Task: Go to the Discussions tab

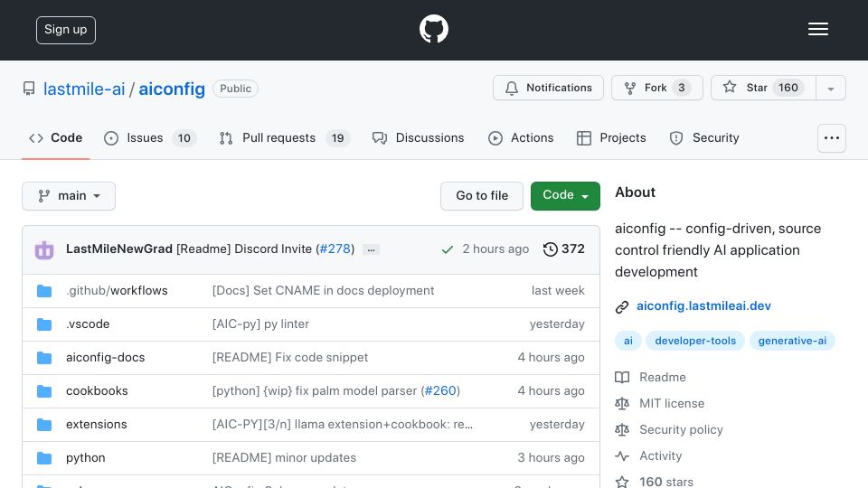Action: click(x=419, y=137)
